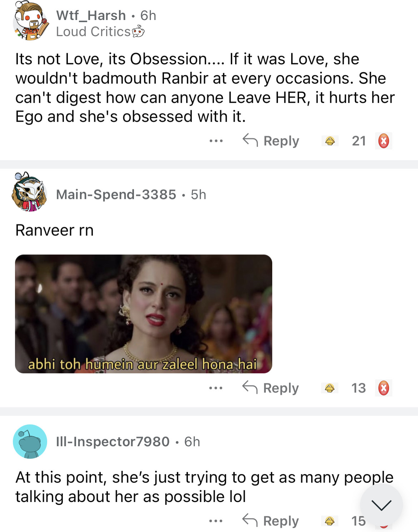Reply to Wtf_Harsh's comment
The height and width of the screenshot is (532, 418).
(x=271, y=141)
